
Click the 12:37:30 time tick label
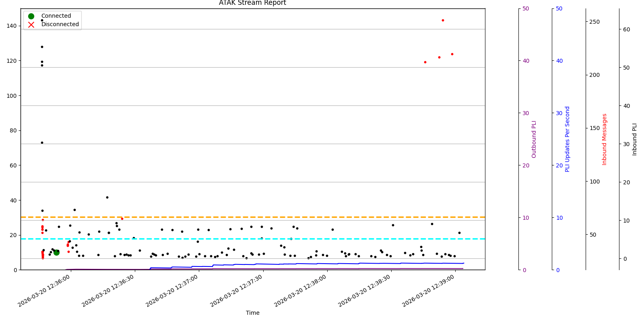(237, 296)
